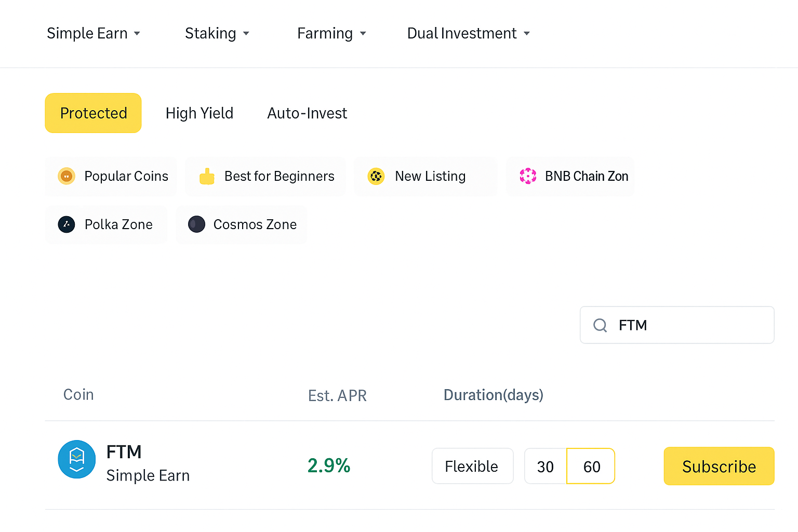The image size is (798, 532).
Task: Click inside the FTM search field
Action: tap(675, 325)
